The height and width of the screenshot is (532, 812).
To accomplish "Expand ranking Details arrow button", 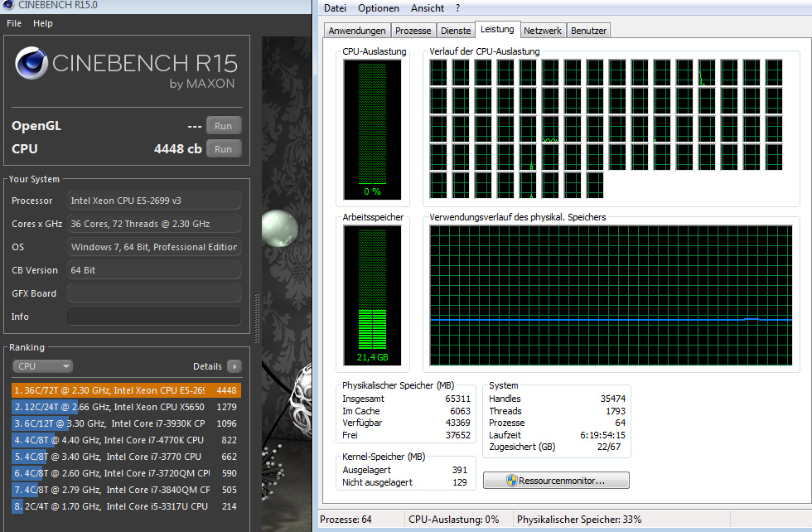I will [x=234, y=366].
